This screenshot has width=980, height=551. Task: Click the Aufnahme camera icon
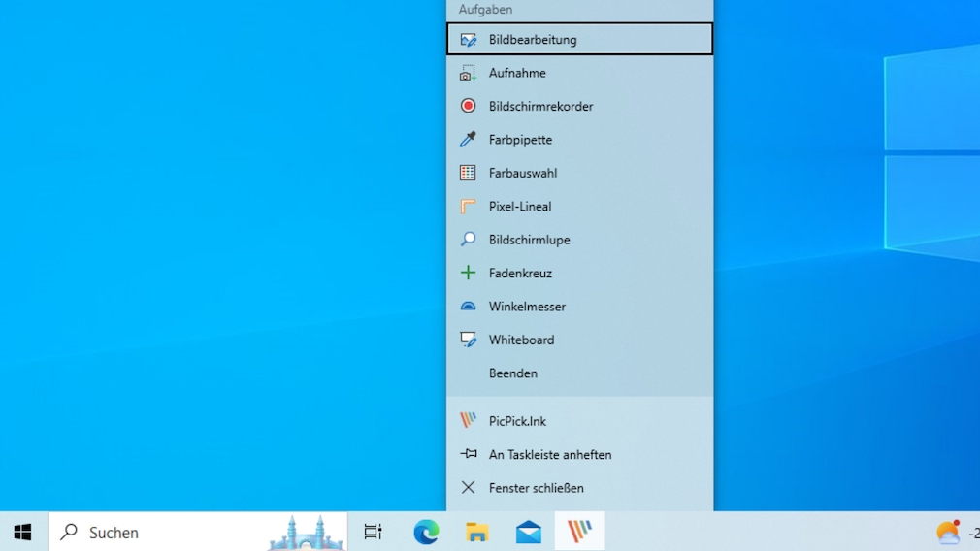pos(468,73)
